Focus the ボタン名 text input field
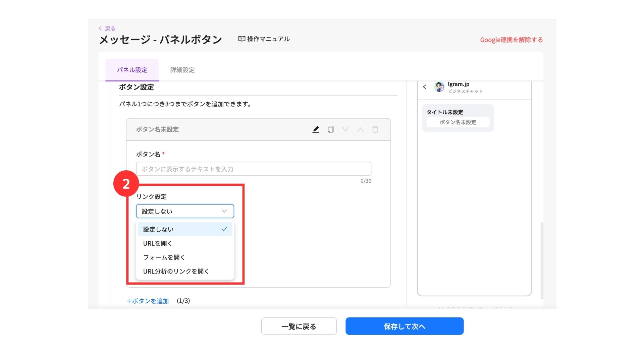This screenshot has height=362, width=644. [x=254, y=169]
